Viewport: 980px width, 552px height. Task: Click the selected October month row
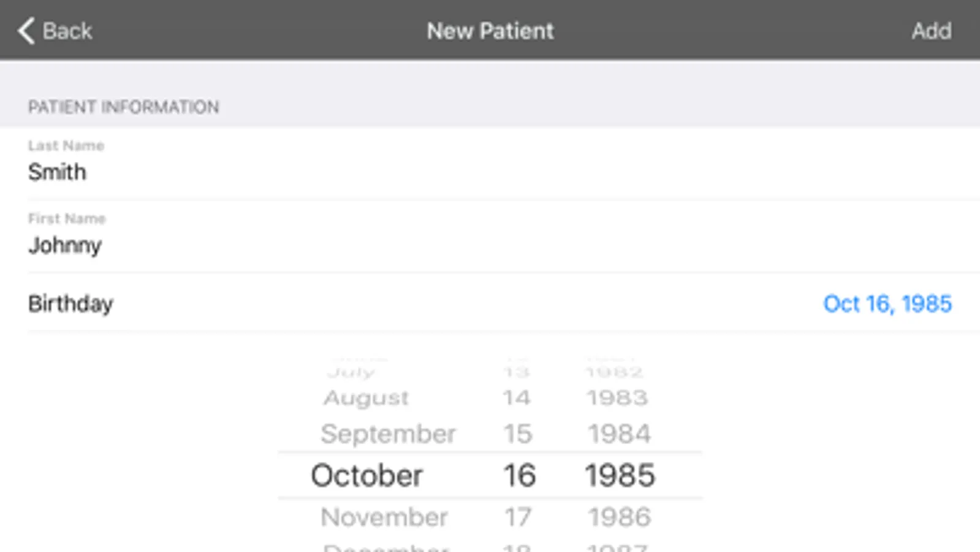(367, 475)
